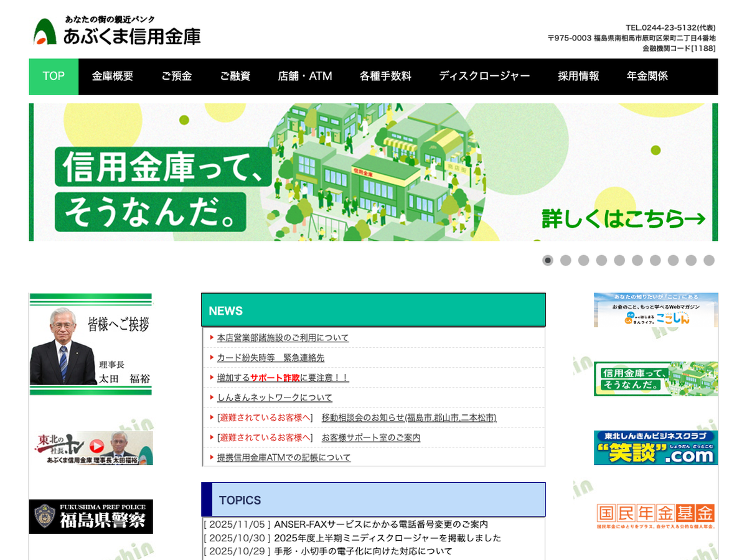Select the last carousel slide dot
This screenshot has height=560, width=747.
tap(709, 260)
